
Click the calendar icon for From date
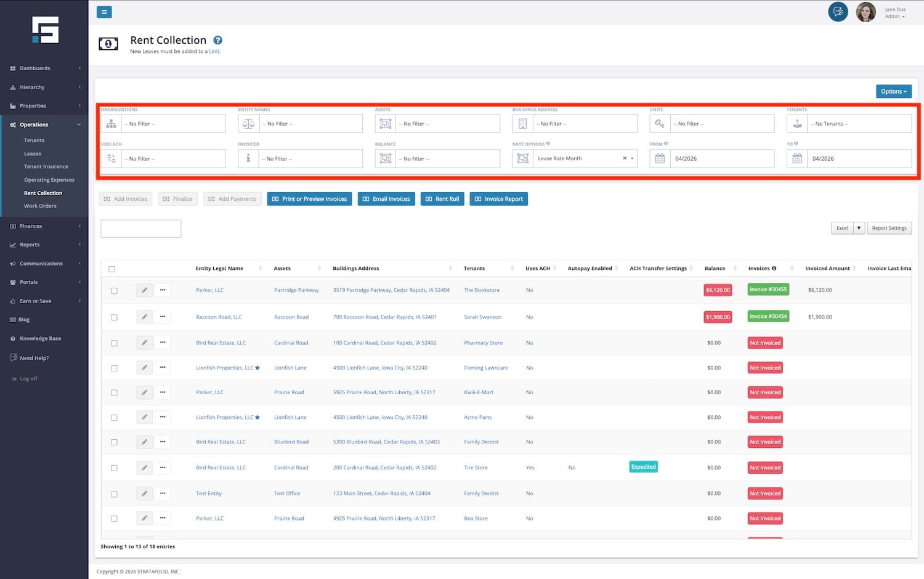point(660,159)
